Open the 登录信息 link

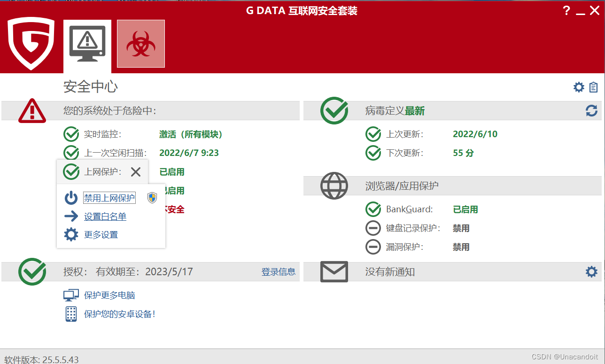[x=279, y=271]
